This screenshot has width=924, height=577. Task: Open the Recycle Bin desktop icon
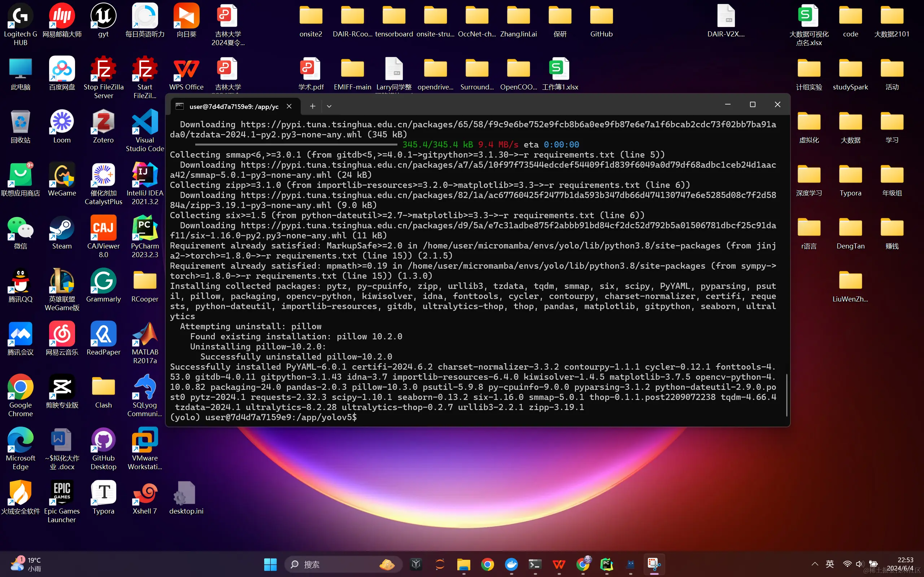click(20, 123)
